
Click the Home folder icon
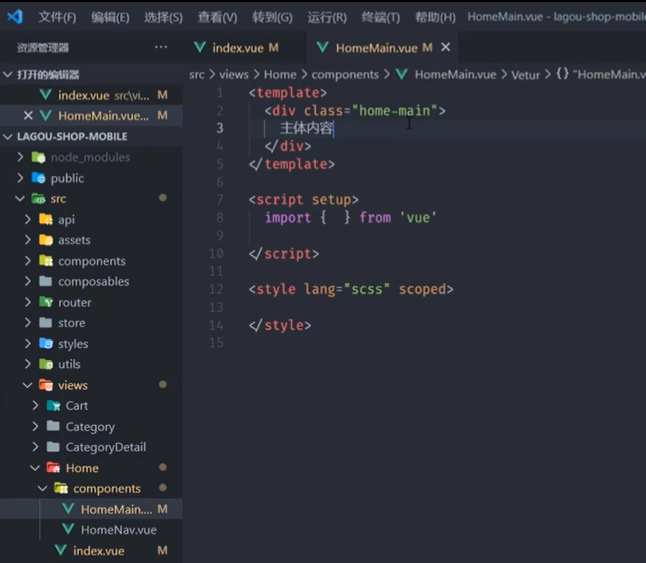(x=53, y=467)
